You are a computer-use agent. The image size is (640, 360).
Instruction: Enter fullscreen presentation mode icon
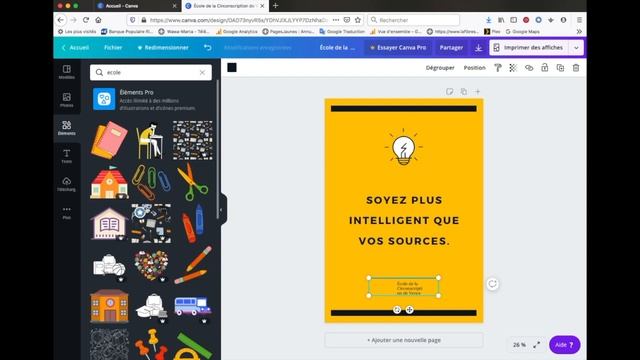537,345
